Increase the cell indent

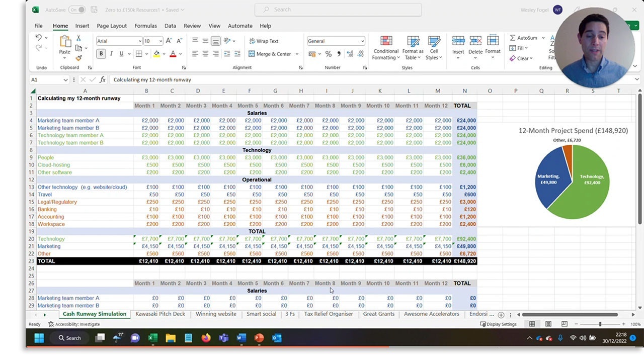point(237,54)
